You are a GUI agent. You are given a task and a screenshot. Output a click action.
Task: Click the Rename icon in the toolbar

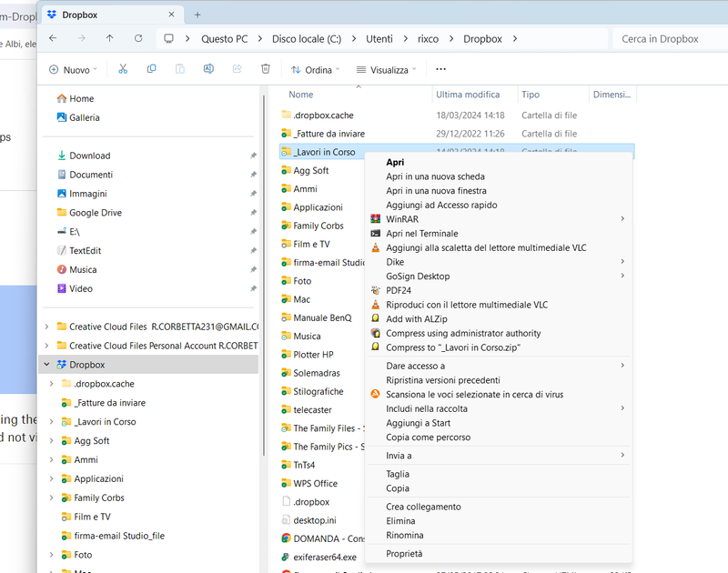[x=207, y=68]
